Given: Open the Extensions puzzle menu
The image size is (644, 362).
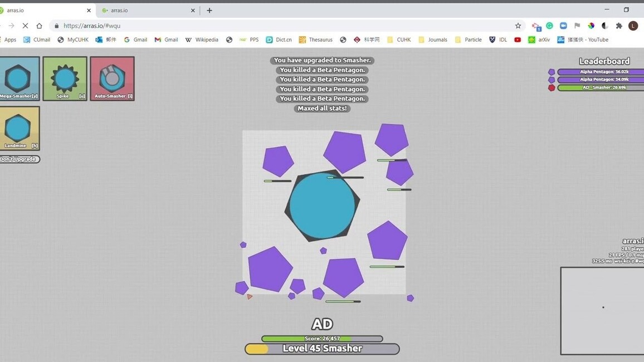Looking at the screenshot, I should pyautogui.click(x=619, y=26).
